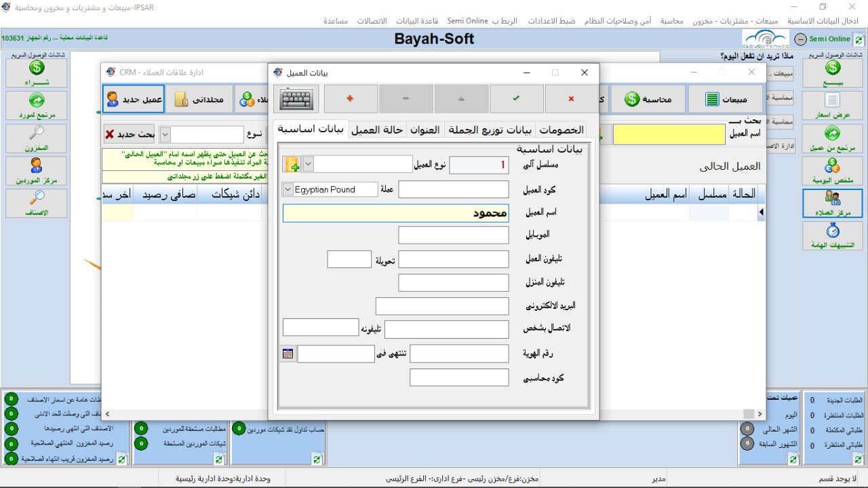Image resolution: width=868 pixels, height=488 pixels.
Task: Open the Egyptian Pound currency dropdown
Action: tap(287, 189)
